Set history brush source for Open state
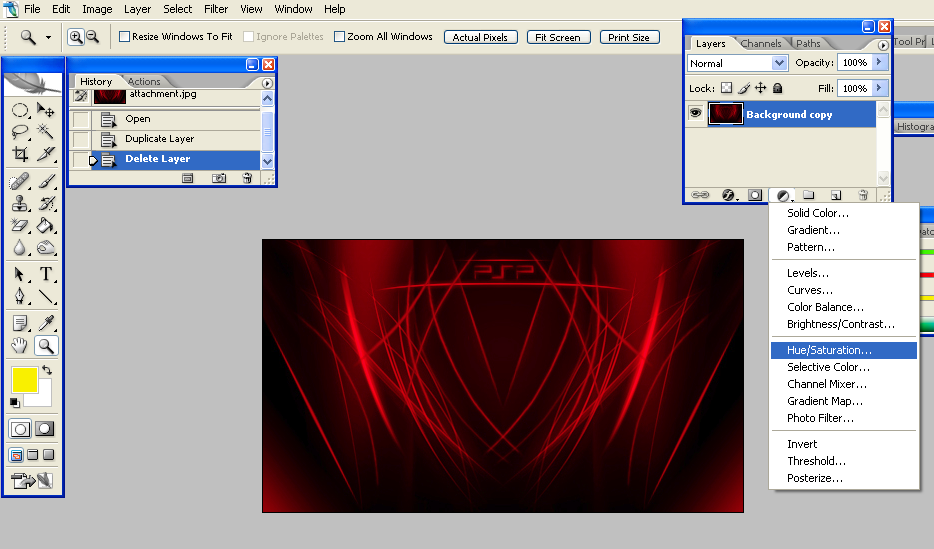Viewport: 934px width, 549px height. tap(80, 119)
